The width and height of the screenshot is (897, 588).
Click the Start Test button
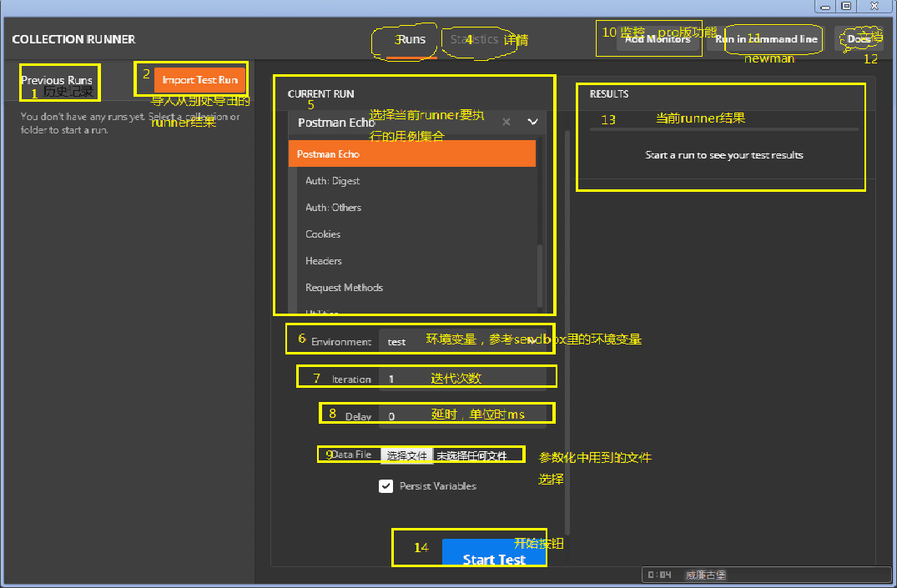[494, 553]
